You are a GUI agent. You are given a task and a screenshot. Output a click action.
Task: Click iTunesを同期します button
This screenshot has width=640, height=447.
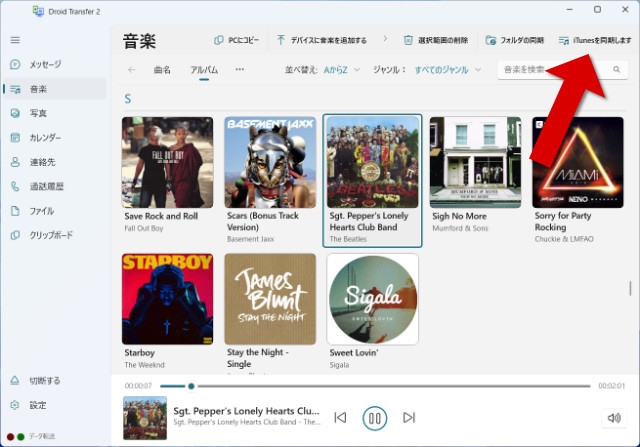click(x=595, y=40)
